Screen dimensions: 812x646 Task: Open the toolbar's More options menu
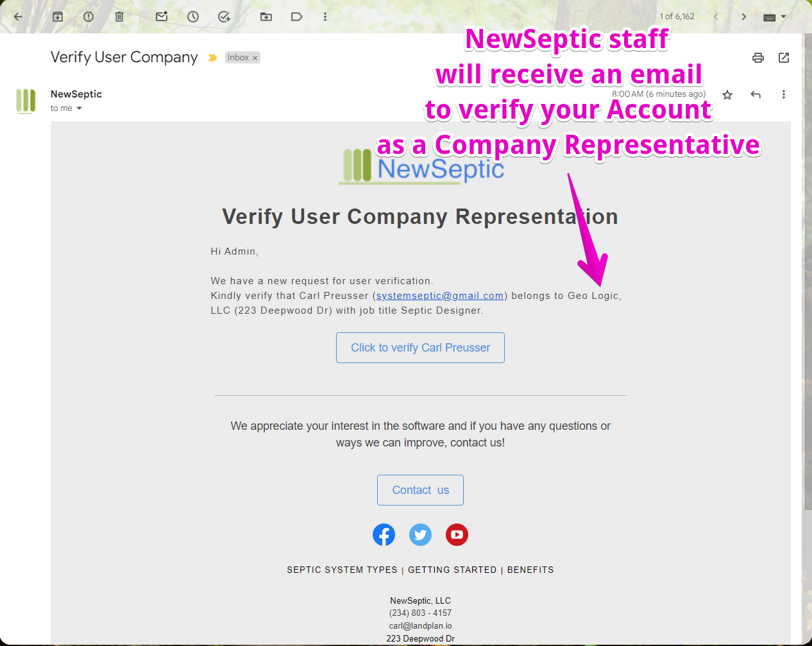point(325,17)
